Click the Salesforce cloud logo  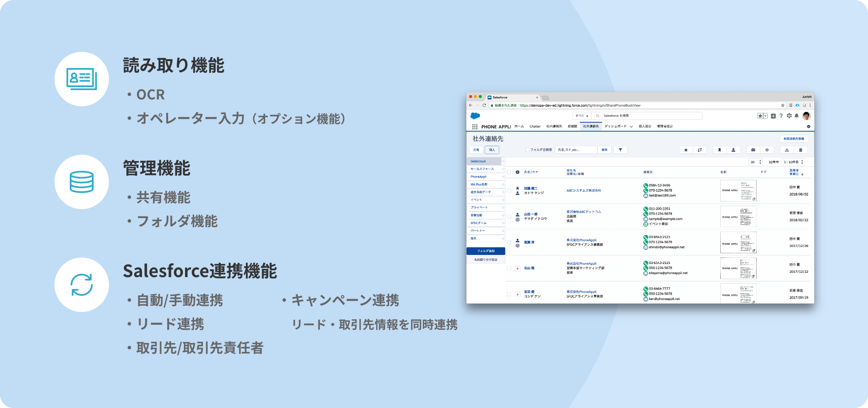pyautogui.click(x=475, y=116)
